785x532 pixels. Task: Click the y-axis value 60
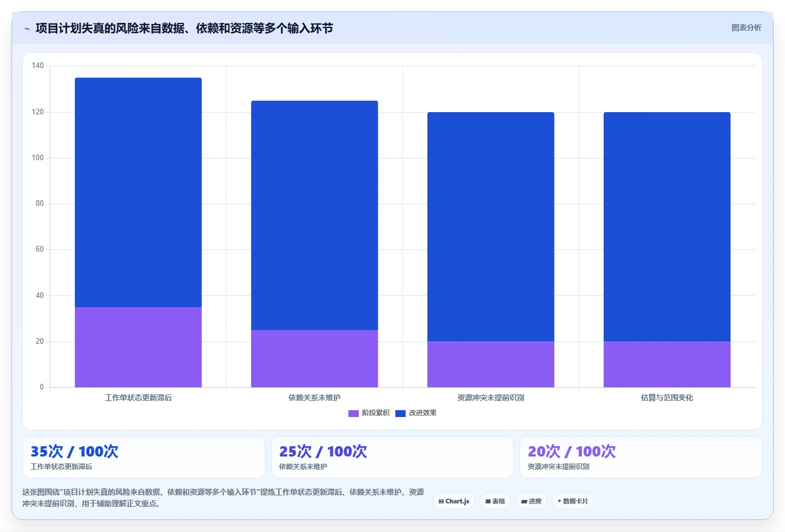tap(39, 249)
